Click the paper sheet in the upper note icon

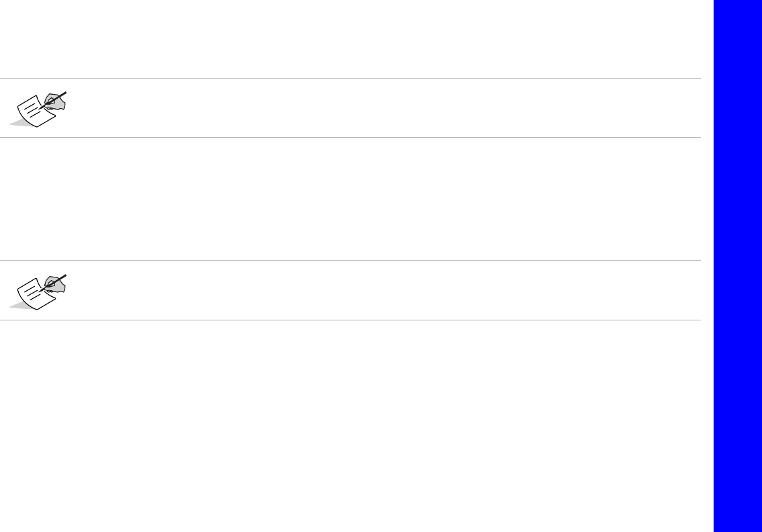click(x=35, y=113)
